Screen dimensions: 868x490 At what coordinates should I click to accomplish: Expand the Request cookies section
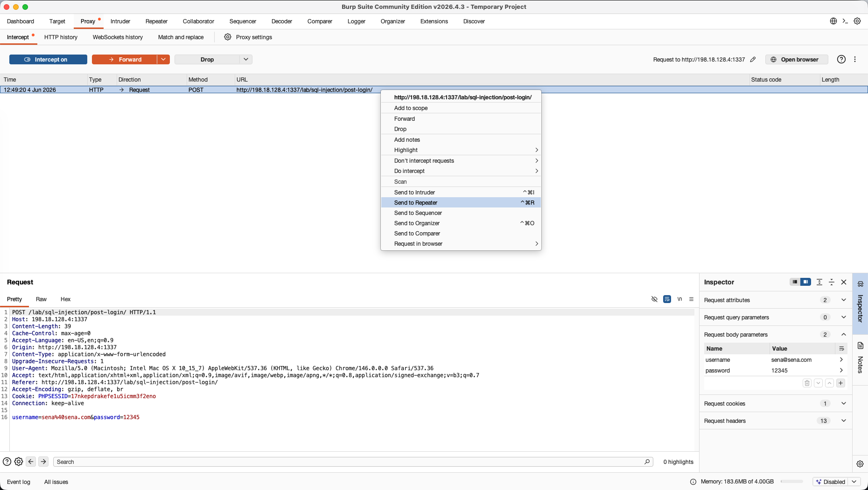(x=843, y=404)
